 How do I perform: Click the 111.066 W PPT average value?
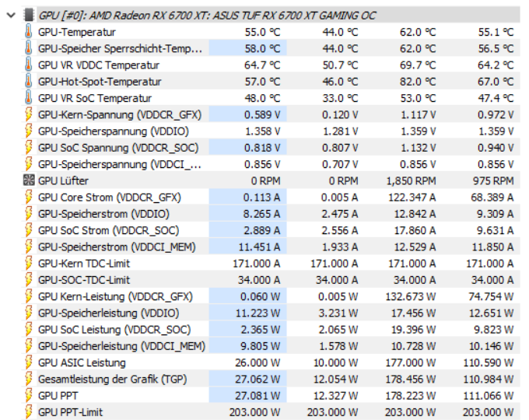(x=489, y=396)
